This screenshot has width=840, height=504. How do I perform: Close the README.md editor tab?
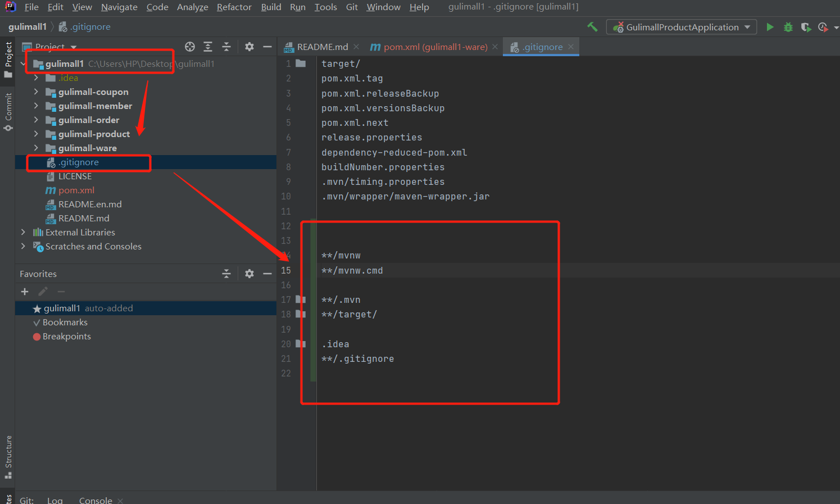tap(356, 47)
